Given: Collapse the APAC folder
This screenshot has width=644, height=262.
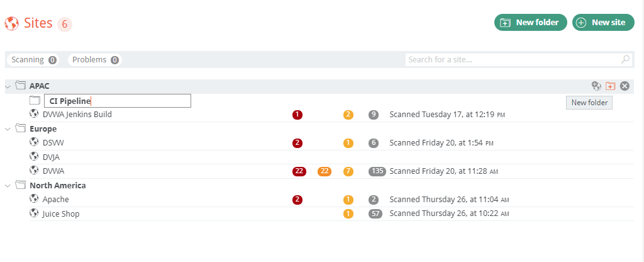Looking at the screenshot, I should (x=8, y=86).
